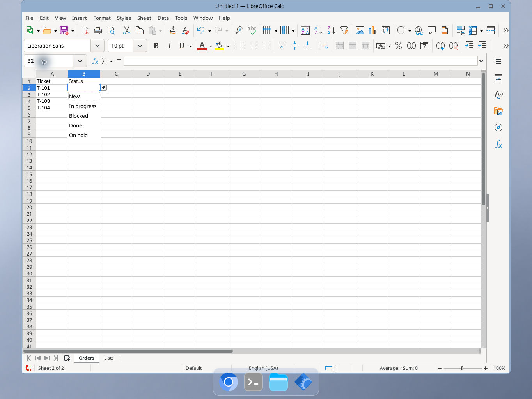Screen dimensions: 532x399
Task: Click the Add new sheet button
Action: click(x=67, y=358)
